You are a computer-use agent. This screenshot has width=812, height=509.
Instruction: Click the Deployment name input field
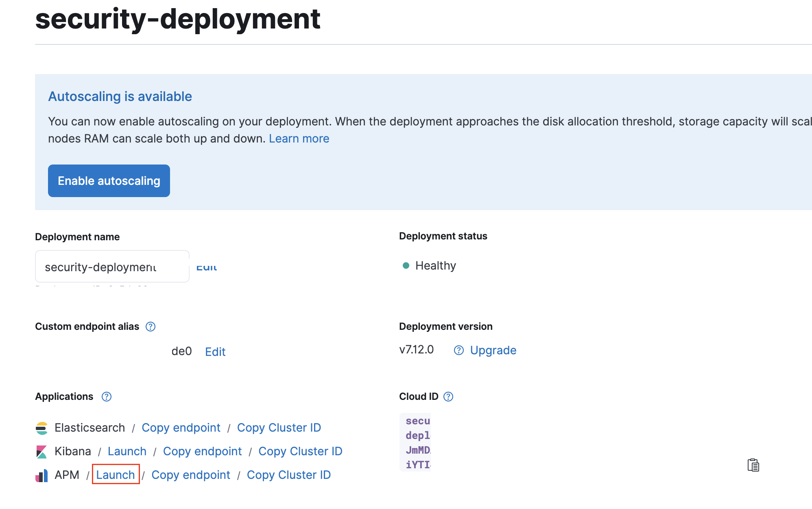pyautogui.click(x=112, y=267)
